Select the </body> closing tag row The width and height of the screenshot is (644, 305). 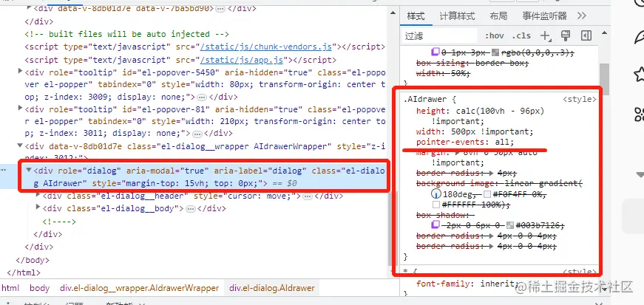(x=33, y=260)
